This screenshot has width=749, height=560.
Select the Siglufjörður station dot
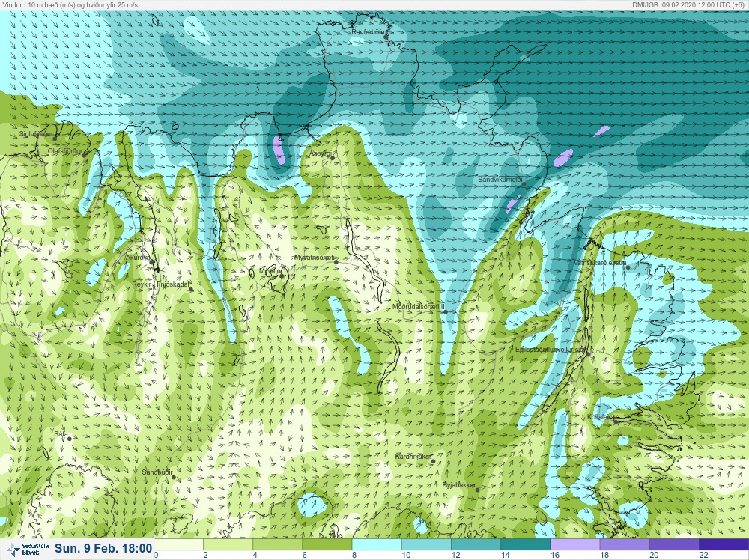(x=55, y=139)
